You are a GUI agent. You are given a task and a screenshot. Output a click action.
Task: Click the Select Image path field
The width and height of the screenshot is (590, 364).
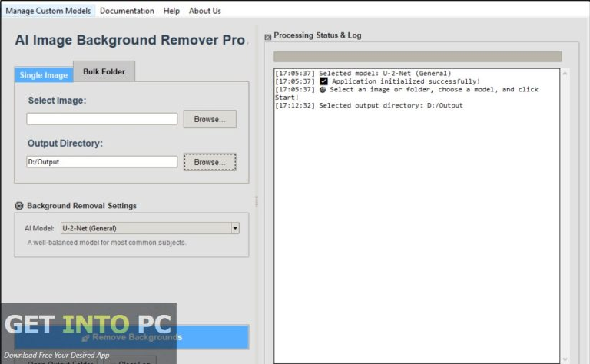101,119
